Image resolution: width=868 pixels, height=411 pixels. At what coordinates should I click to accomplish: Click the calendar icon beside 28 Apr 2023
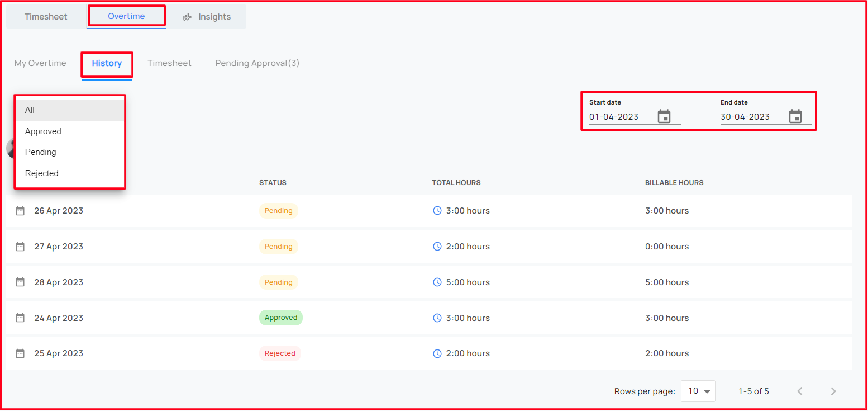pyautogui.click(x=20, y=282)
